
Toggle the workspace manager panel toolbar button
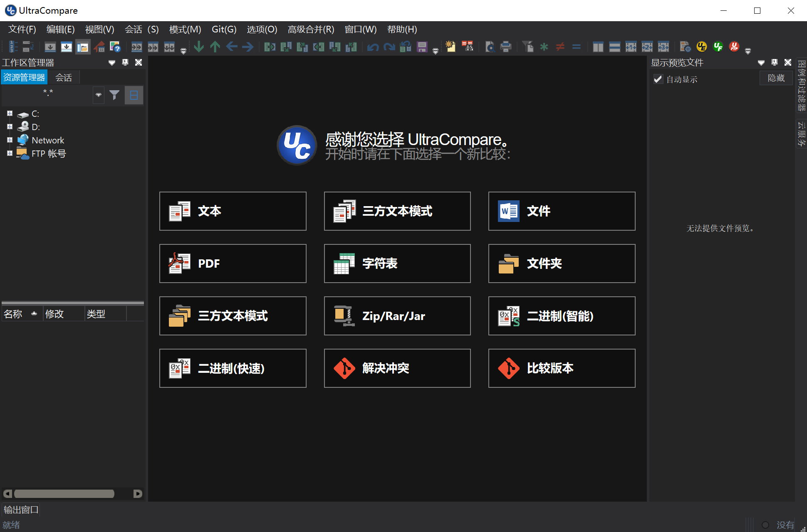[x=83, y=47]
